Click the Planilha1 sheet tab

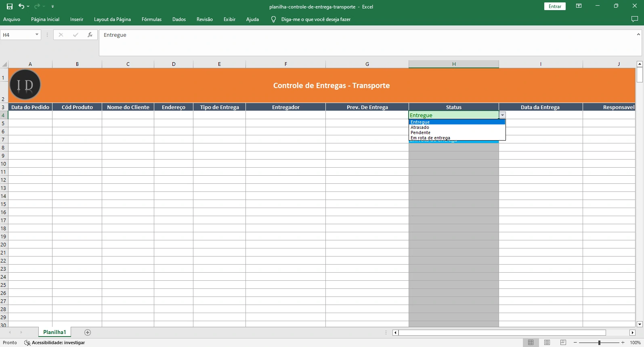55,332
